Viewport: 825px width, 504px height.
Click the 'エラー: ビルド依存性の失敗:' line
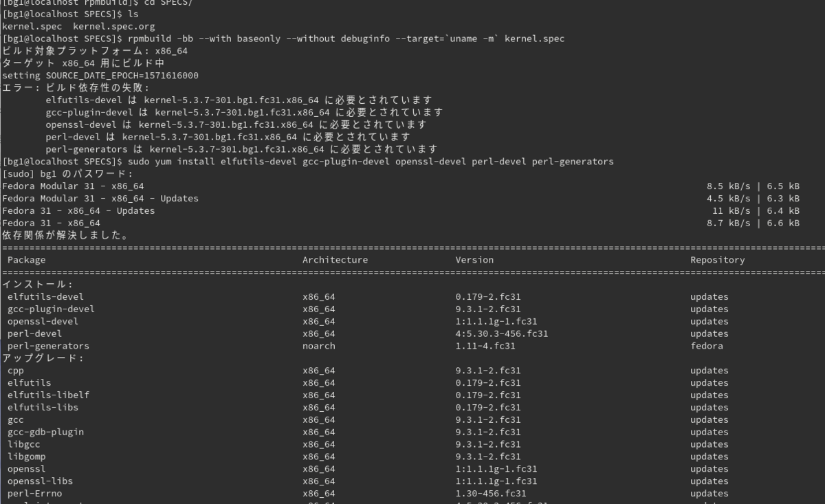click(x=76, y=88)
